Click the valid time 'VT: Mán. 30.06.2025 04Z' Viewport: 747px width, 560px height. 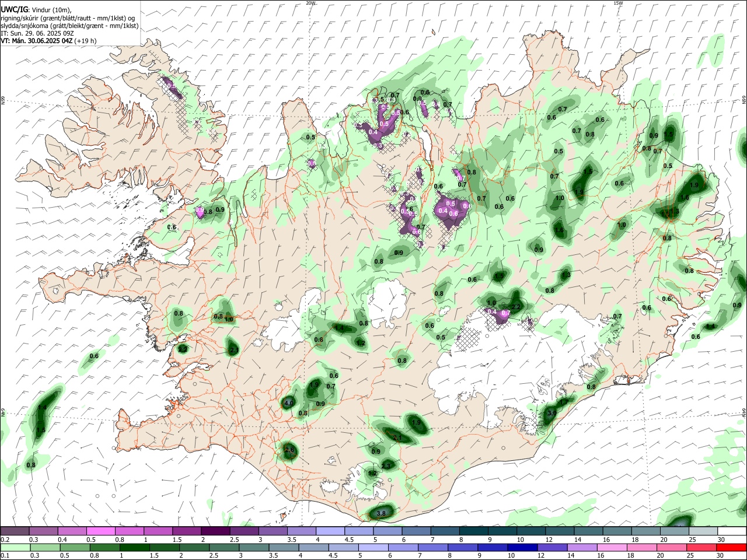pos(37,41)
